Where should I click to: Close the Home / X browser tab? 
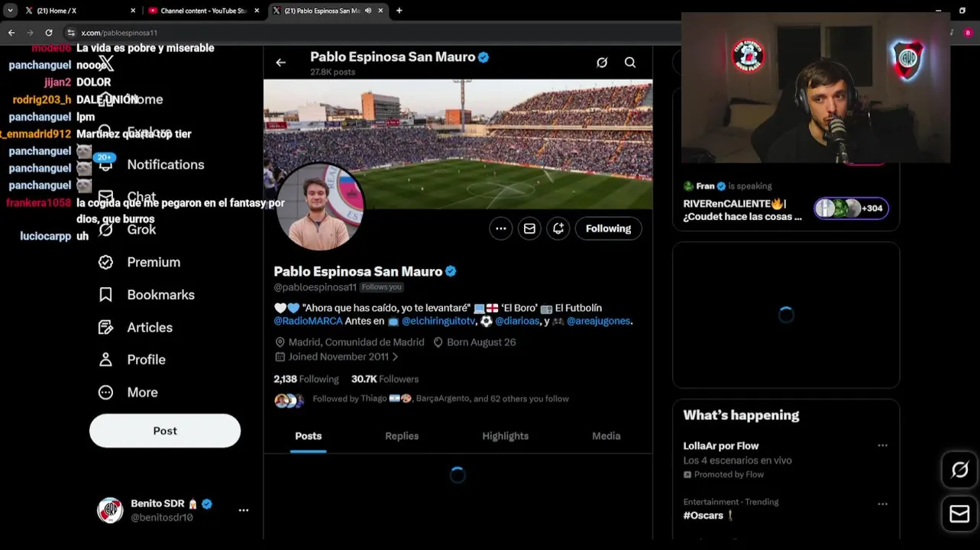(x=133, y=11)
